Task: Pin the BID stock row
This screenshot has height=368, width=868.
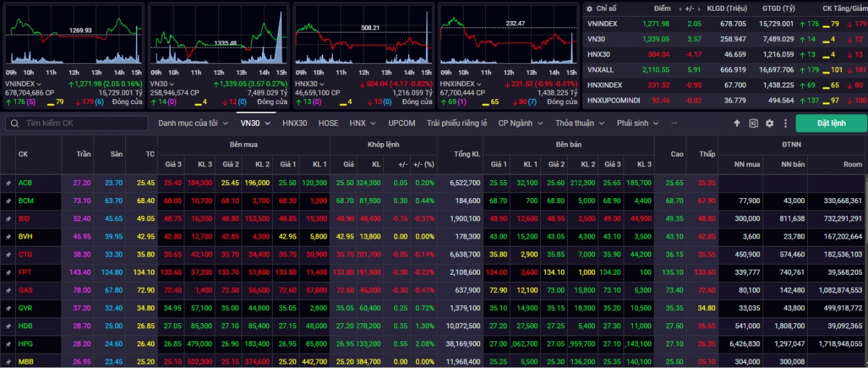Action: point(8,218)
